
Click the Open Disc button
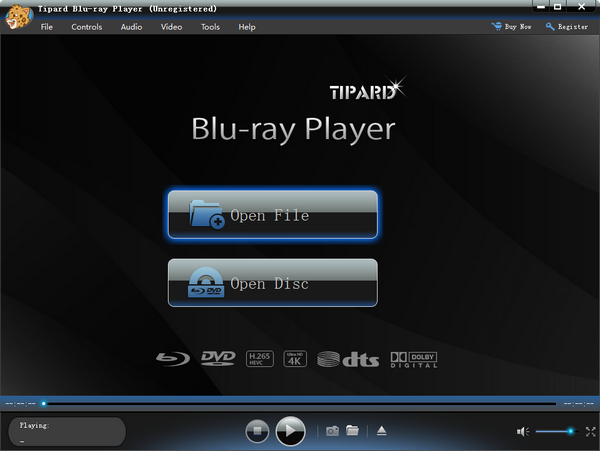[272, 283]
